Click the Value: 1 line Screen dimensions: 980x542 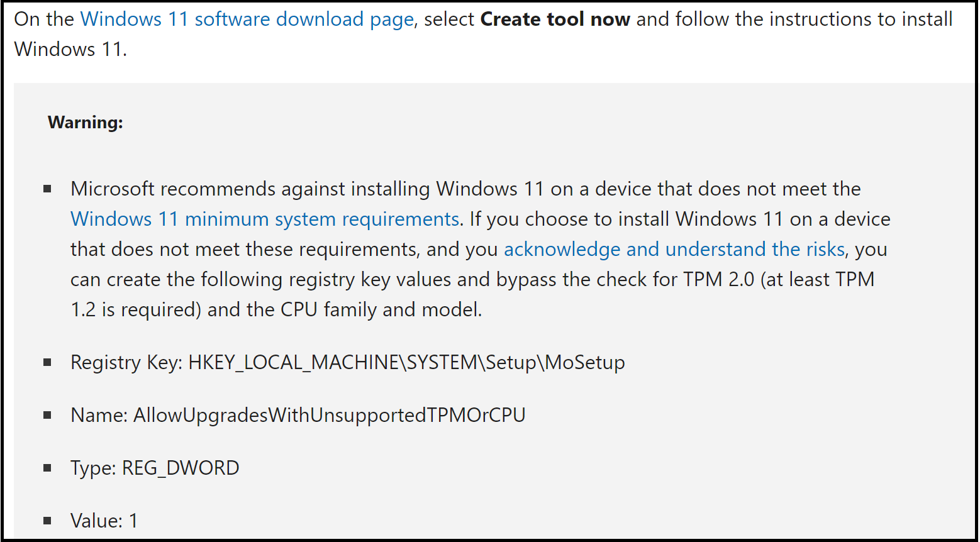click(104, 521)
